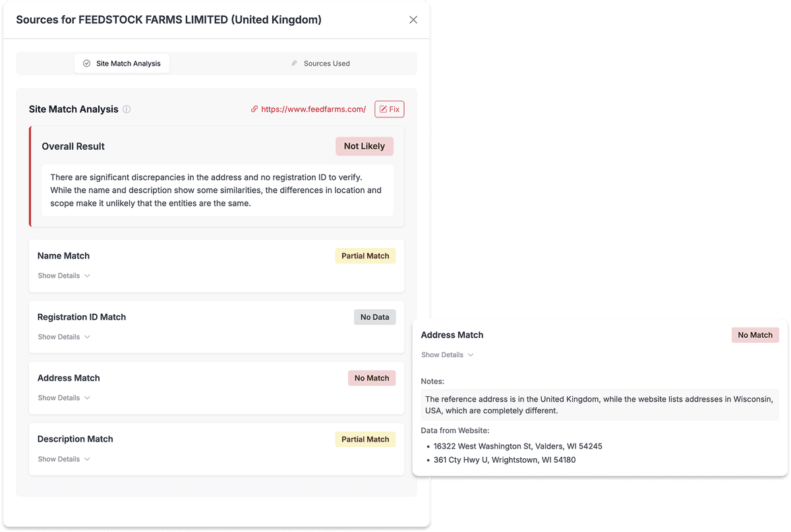
Task: Click the info icon beside Site Match Analysis
Action: (x=127, y=109)
